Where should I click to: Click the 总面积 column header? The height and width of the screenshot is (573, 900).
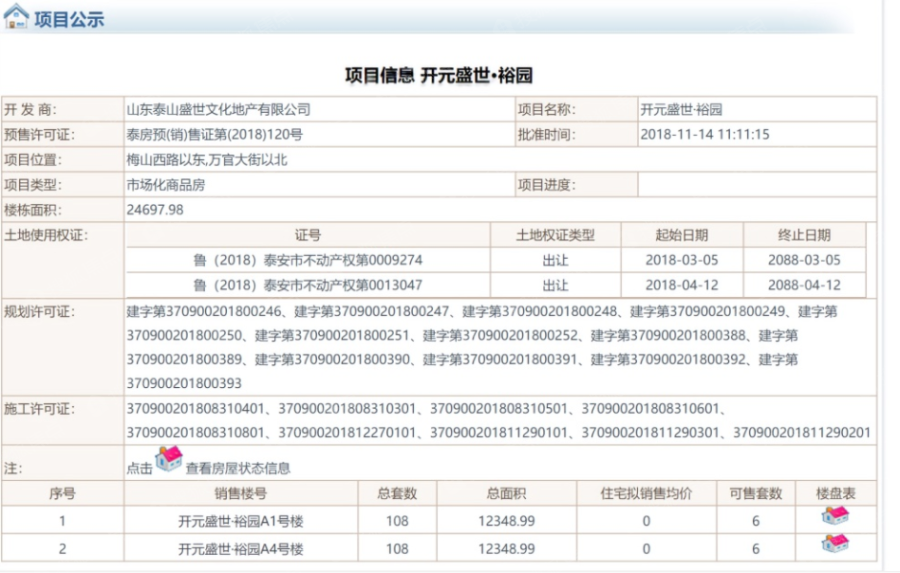coord(506,494)
